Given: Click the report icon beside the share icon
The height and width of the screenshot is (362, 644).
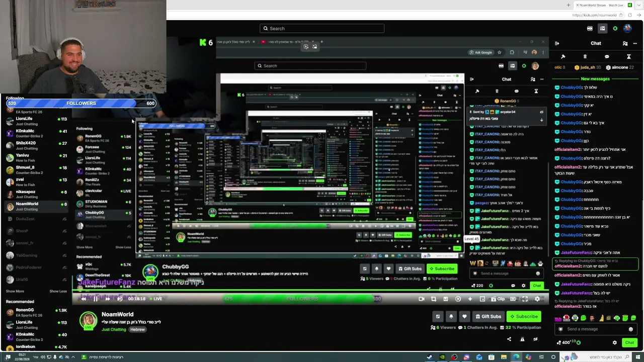Looking at the screenshot, I should coord(522,339).
